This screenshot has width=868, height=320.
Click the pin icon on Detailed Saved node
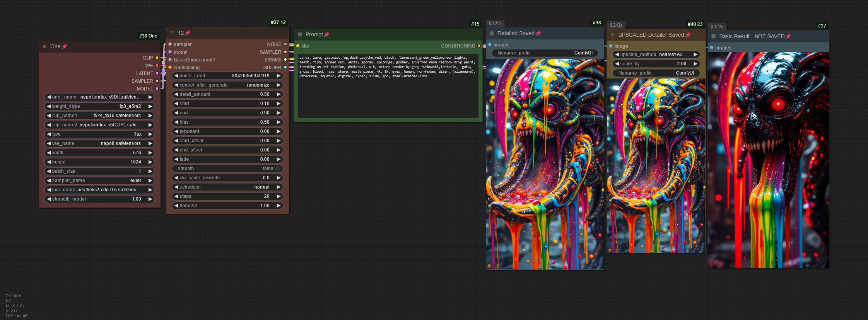(x=538, y=33)
